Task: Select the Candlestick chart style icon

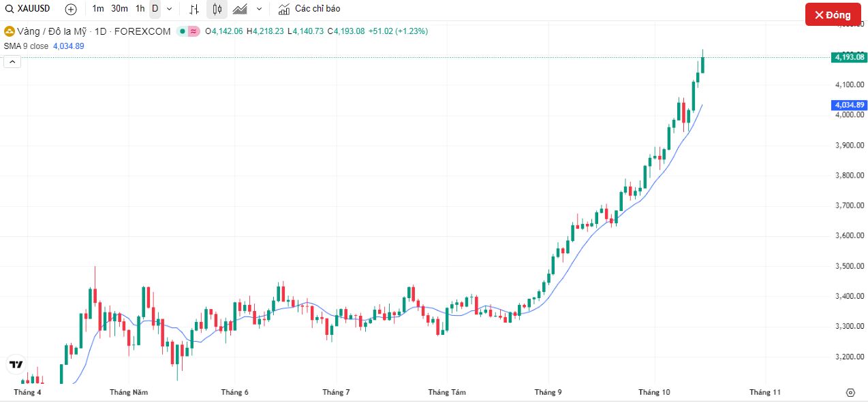Action: click(x=217, y=9)
